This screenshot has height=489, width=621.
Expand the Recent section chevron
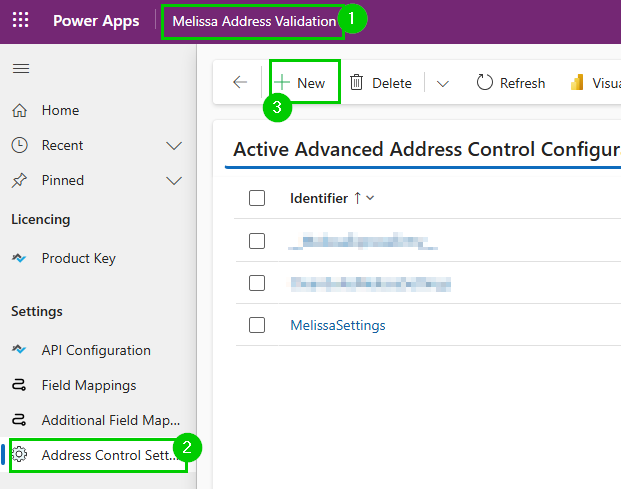(174, 146)
